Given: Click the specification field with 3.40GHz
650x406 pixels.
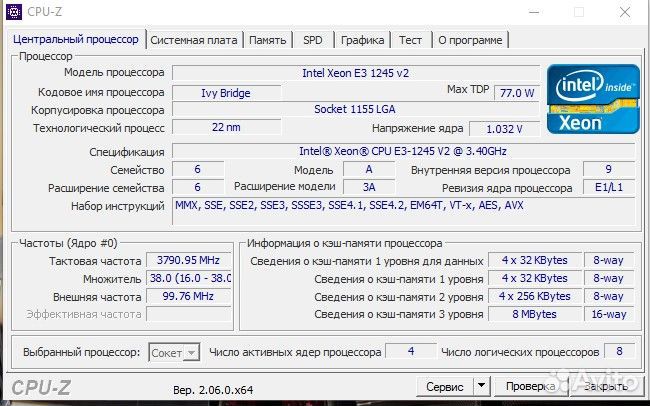Looking at the screenshot, I should tap(403, 151).
